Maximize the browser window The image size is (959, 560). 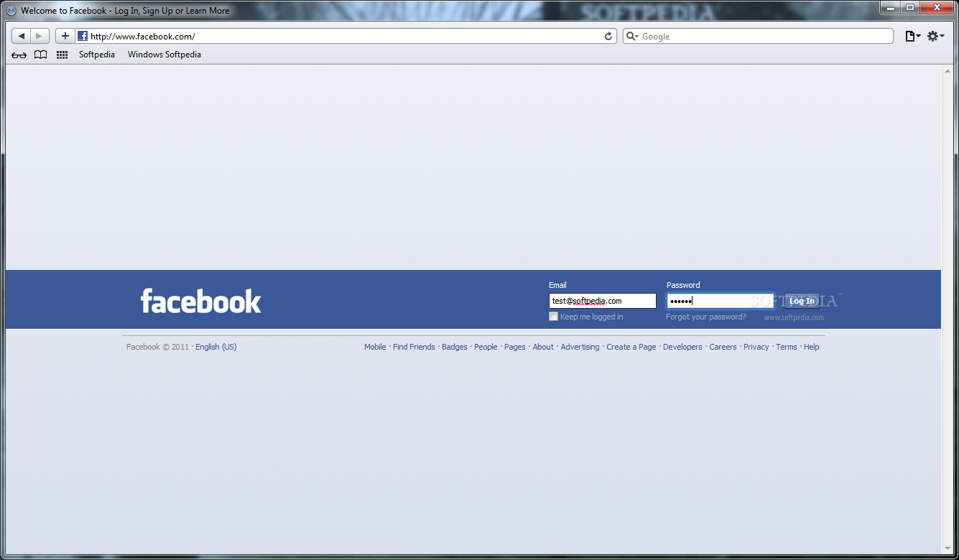910,7
